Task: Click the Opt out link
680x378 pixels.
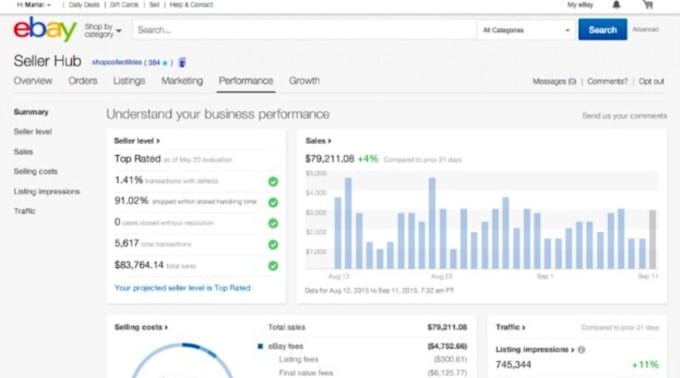Action: 651,81
